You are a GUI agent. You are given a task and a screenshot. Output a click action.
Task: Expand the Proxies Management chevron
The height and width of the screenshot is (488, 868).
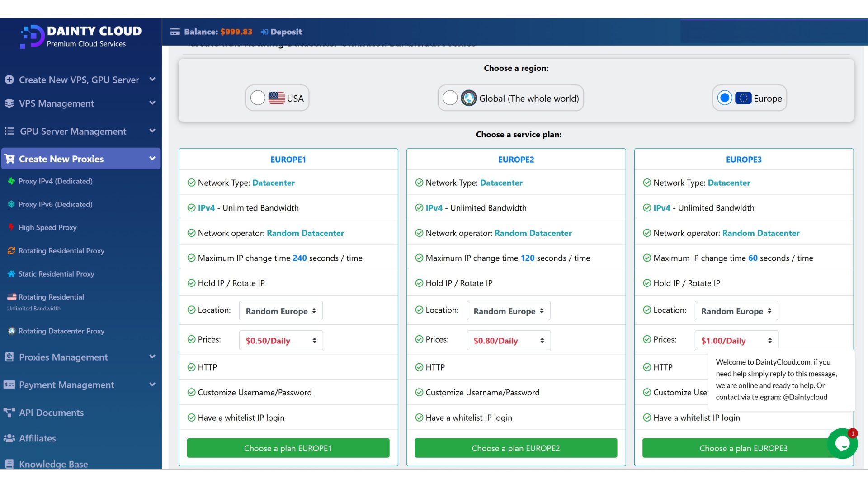pyautogui.click(x=152, y=357)
